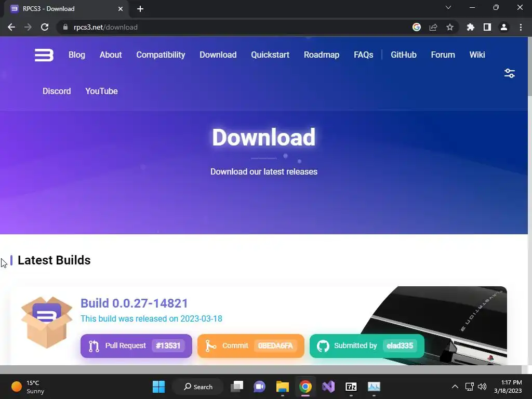Open network settings in system tray
The image size is (532, 399).
(x=469, y=387)
